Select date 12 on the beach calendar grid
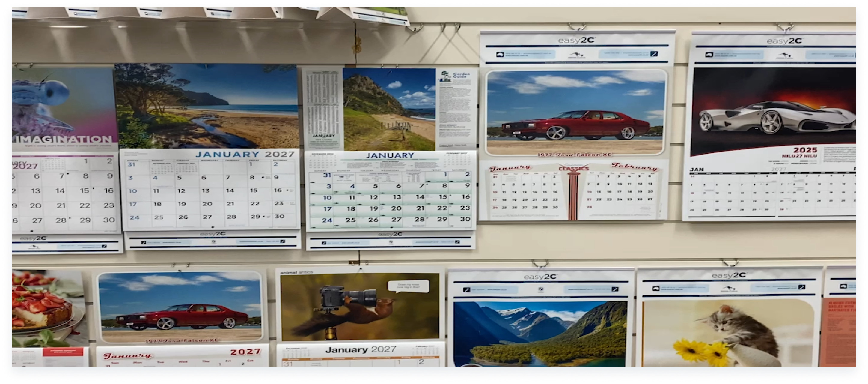The height and width of the screenshot is (384, 868). point(181,191)
